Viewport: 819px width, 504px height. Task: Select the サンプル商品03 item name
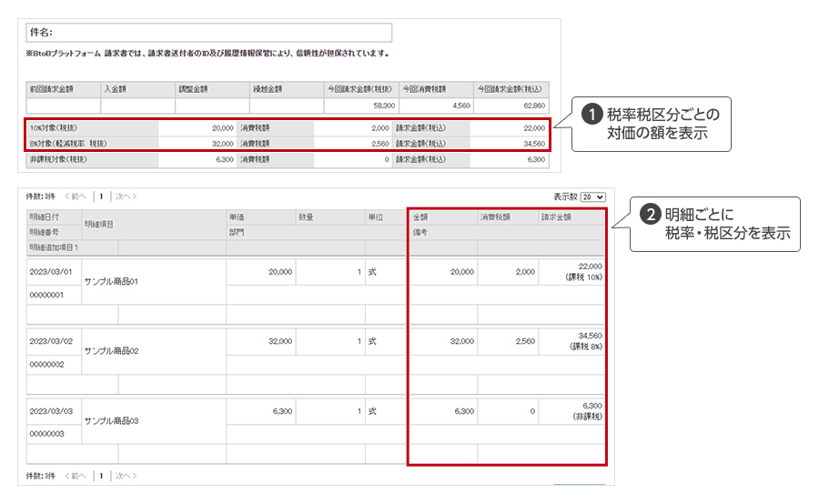pos(110,421)
